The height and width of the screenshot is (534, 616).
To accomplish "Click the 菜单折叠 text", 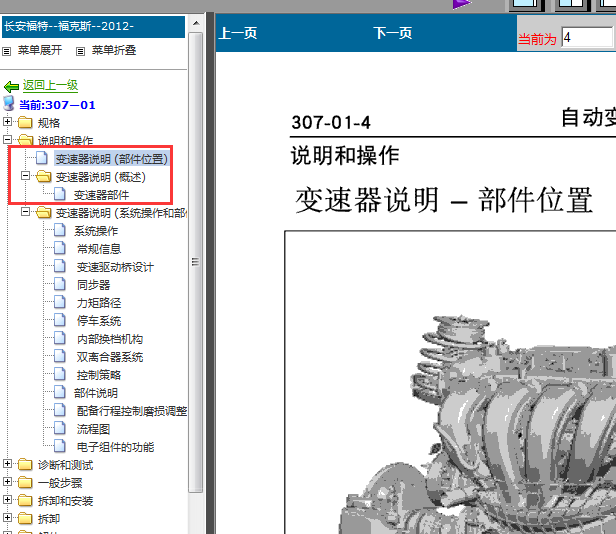I will (114, 50).
